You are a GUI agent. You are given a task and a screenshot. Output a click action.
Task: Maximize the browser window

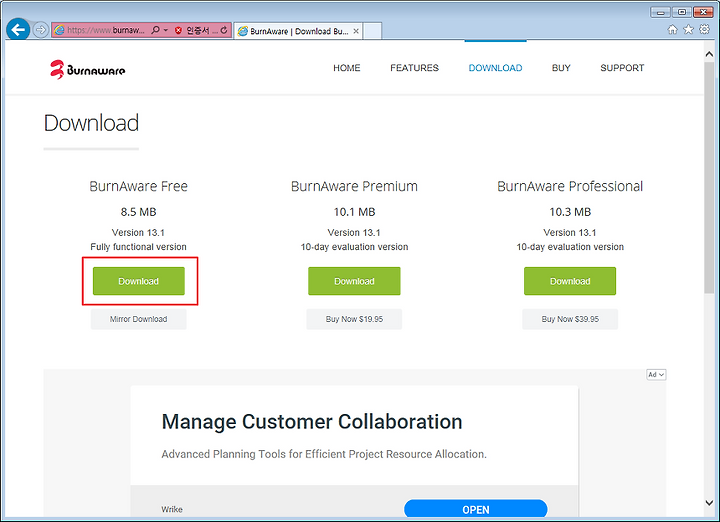682,12
